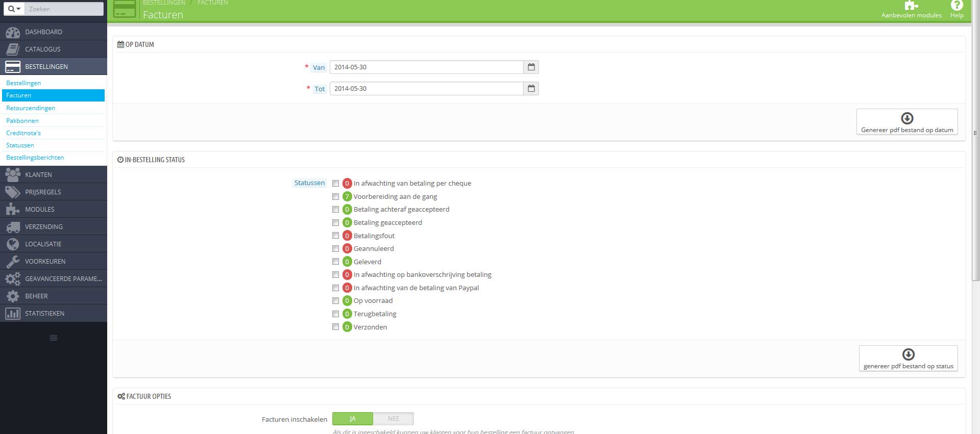
Task: Check 'In afwachting op bankoverschrijving betaling' checkbox
Action: (335, 275)
